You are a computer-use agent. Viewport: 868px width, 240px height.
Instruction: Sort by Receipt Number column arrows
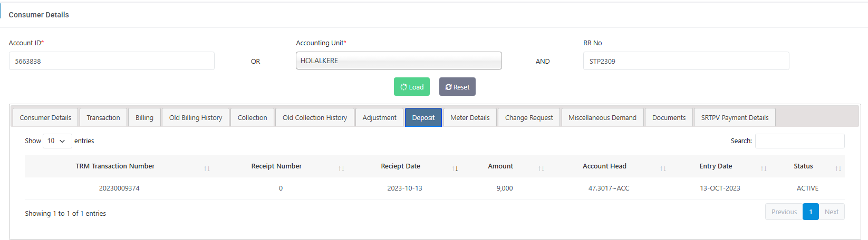[341, 168]
